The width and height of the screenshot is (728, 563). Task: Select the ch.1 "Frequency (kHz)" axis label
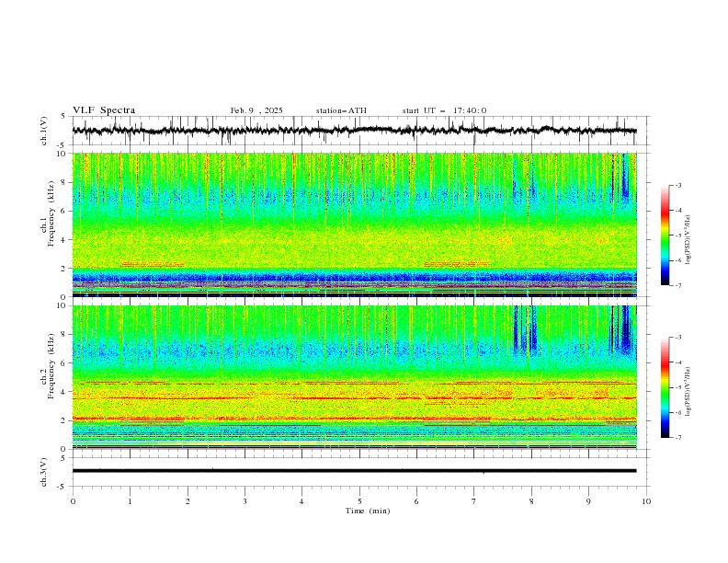point(51,213)
